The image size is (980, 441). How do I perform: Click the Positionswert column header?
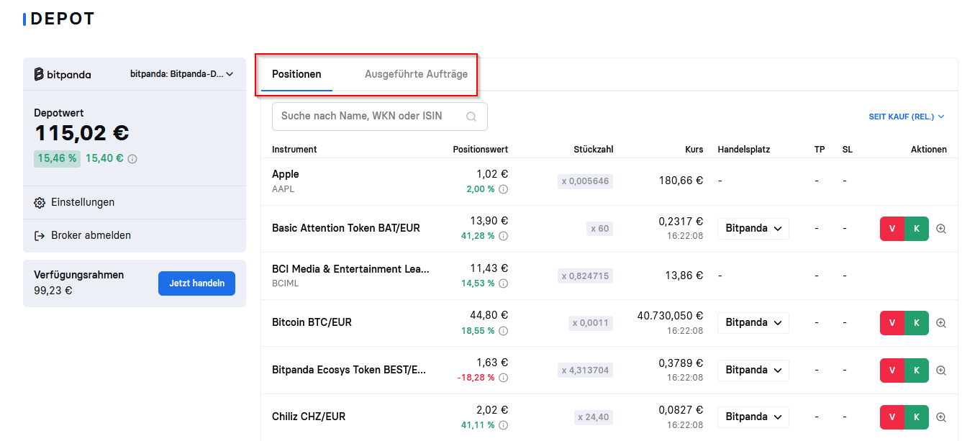click(481, 150)
